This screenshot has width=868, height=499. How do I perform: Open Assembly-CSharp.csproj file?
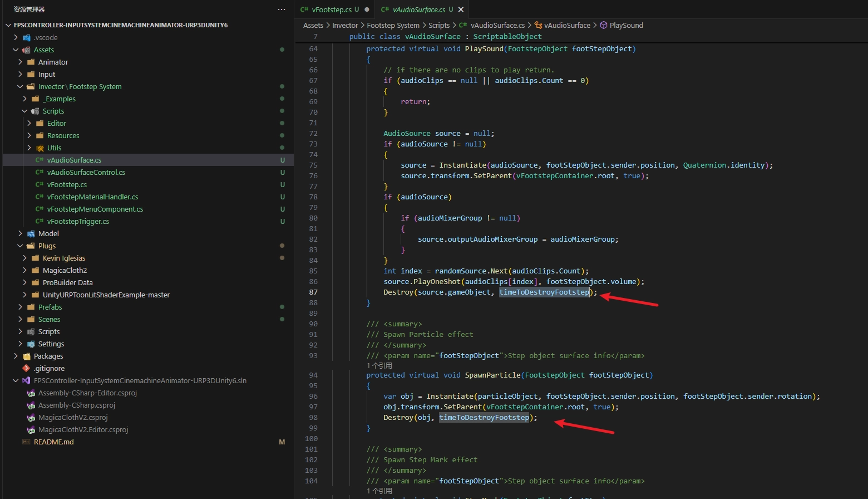(x=77, y=405)
